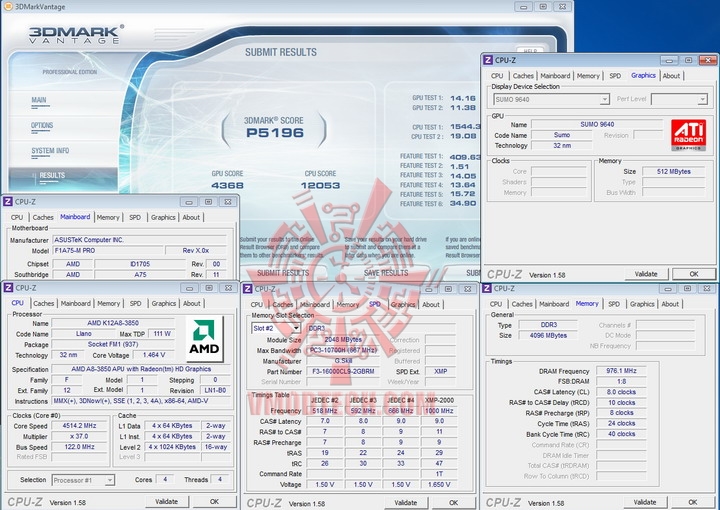
Task: Open the CPU tab in Mainboard window
Action: [x=17, y=217]
